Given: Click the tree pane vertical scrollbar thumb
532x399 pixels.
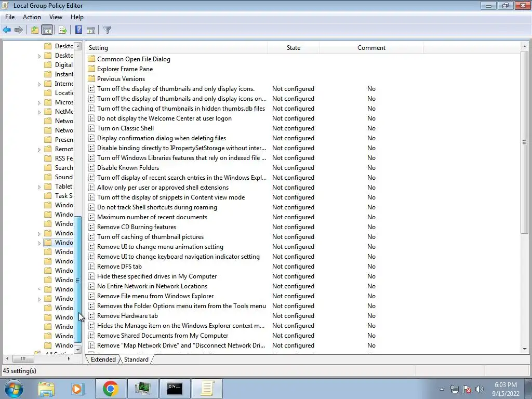Looking at the screenshot, I should tap(78, 280).
